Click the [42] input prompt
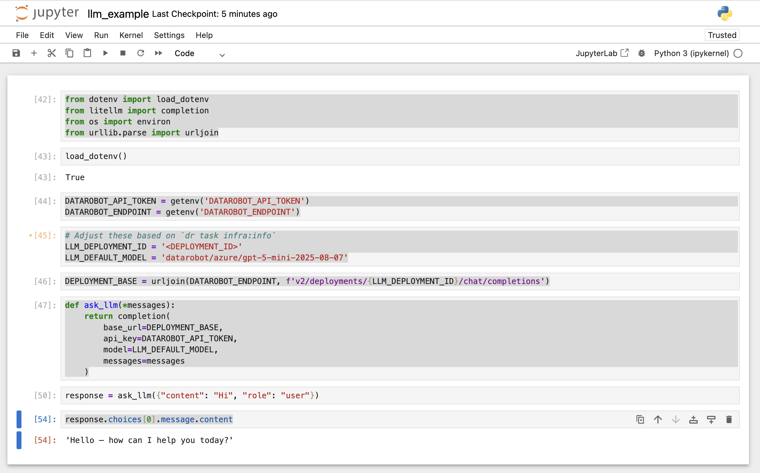 (x=45, y=99)
